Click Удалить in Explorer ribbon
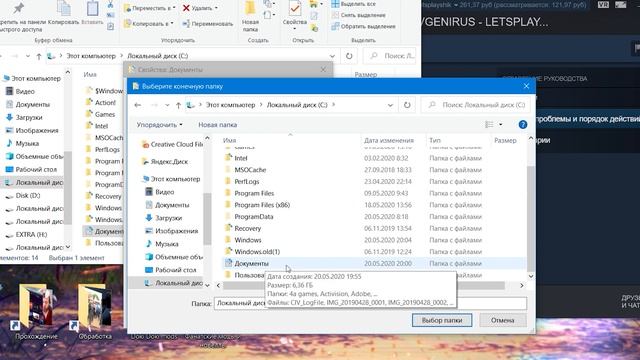The image size is (640, 360). (x=200, y=8)
